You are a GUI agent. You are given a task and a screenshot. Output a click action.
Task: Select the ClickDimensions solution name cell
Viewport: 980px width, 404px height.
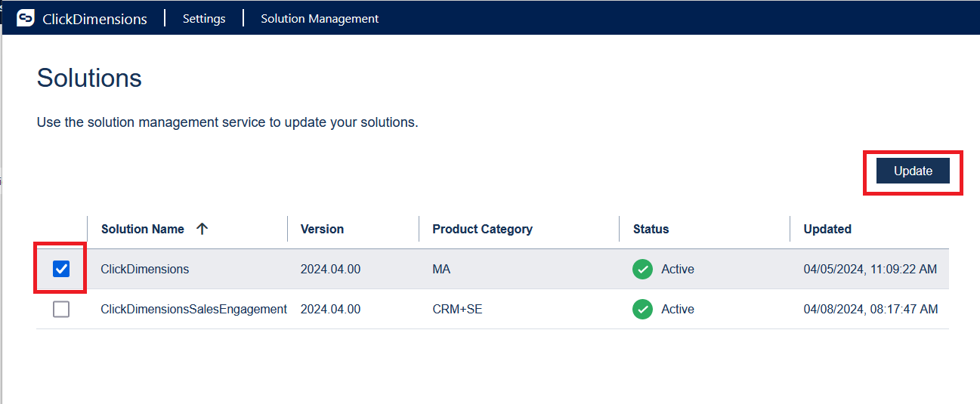pyautogui.click(x=145, y=269)
